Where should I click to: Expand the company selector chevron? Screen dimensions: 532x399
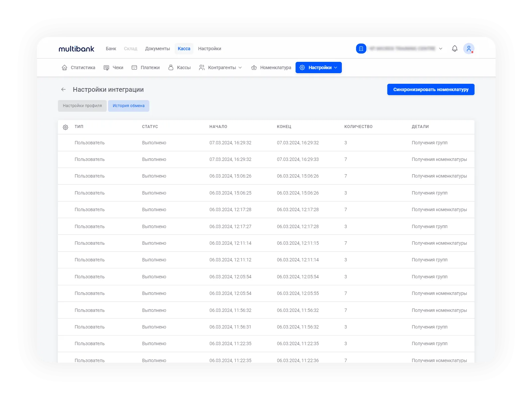click(x=441, y=49)
